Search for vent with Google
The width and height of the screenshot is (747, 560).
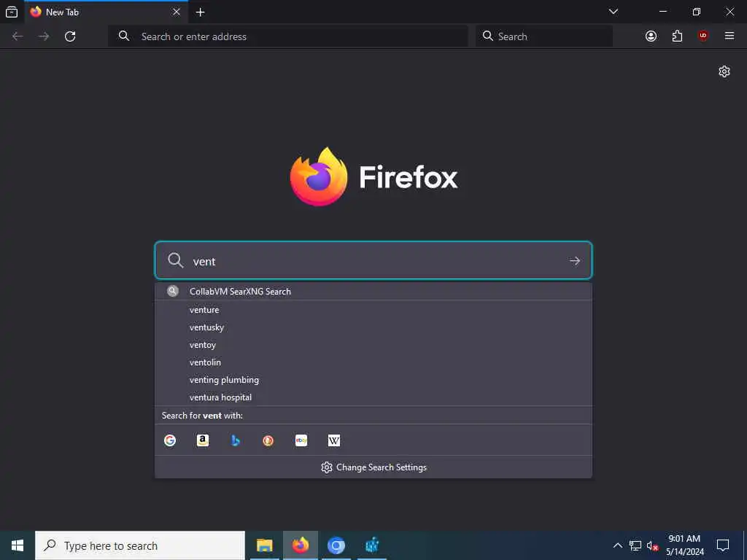(170, 440)
